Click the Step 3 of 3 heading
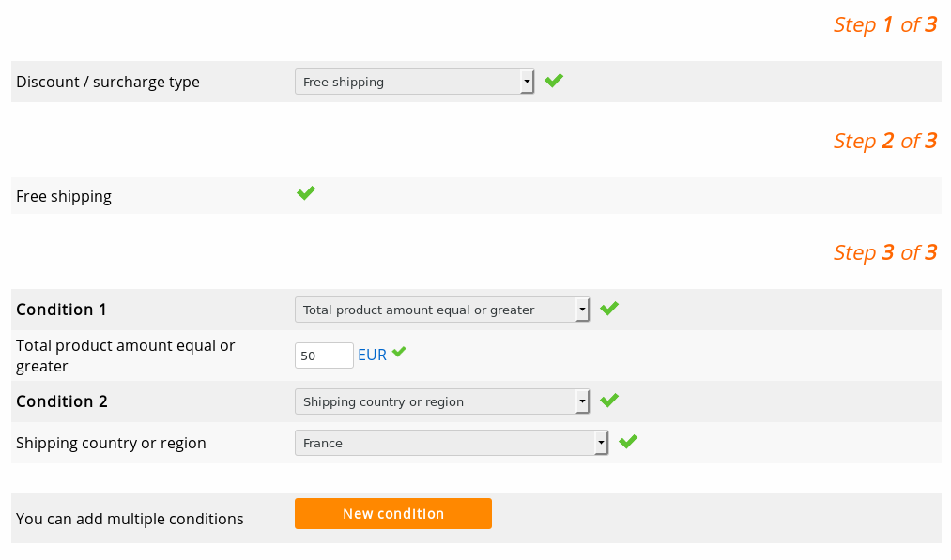Viewport: 951px width, 560px height. coord(885,251)
